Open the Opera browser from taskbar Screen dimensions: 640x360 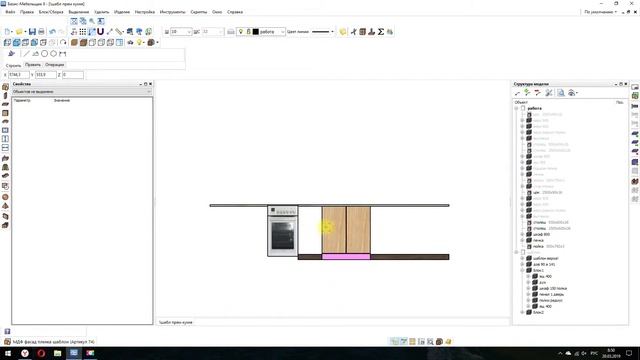(x=41, y=353)
